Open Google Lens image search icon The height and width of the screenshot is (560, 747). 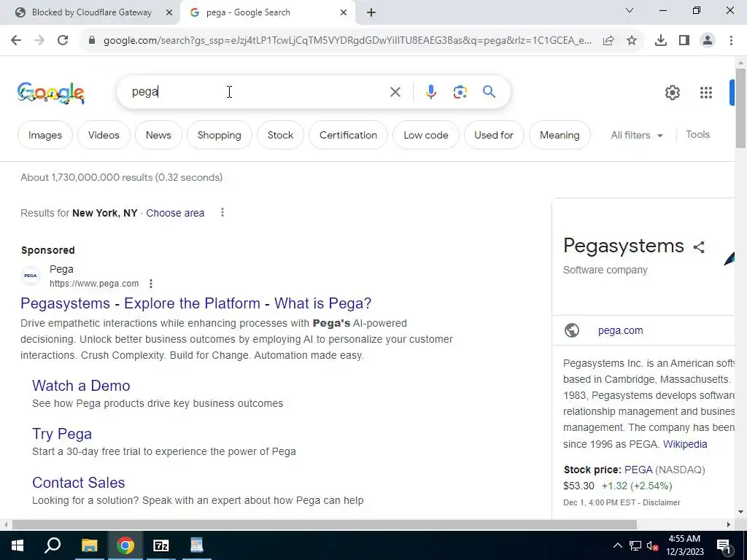click(460, 92)
